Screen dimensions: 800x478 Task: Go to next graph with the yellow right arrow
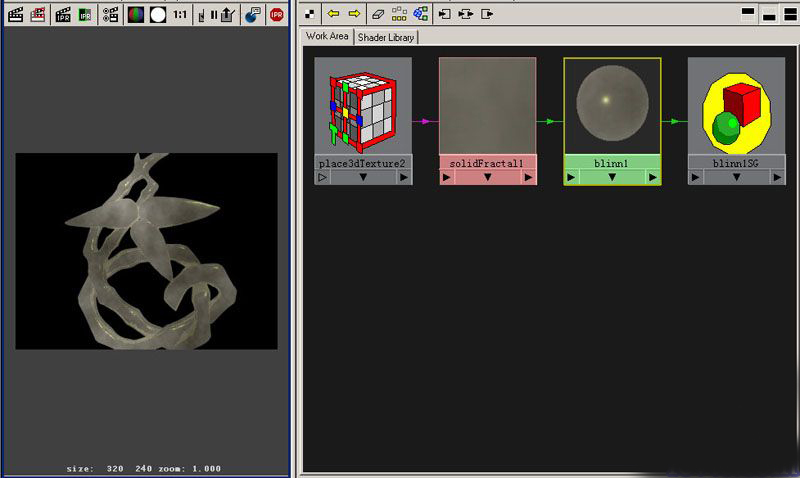point(354,14)
